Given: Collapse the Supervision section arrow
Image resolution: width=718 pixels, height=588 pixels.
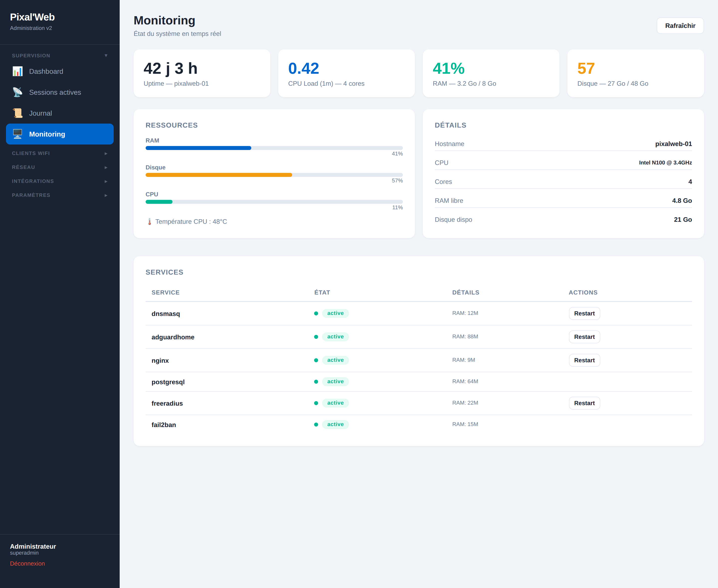Looking at the screenshot, I should point(106,56).
